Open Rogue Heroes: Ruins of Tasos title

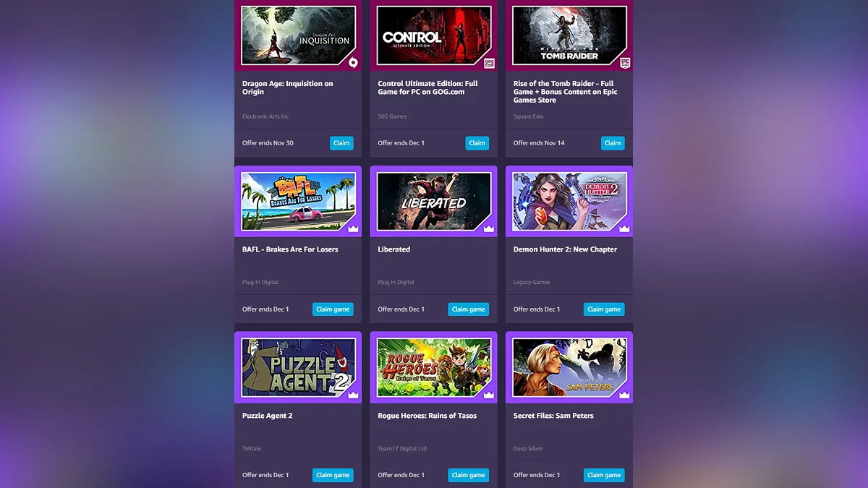427,416
